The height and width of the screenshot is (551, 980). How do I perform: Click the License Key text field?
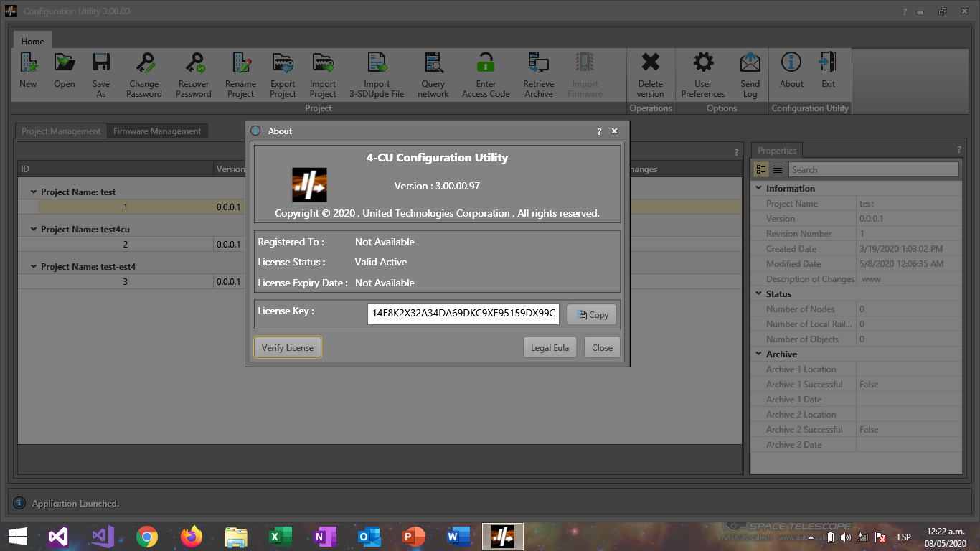point(463,314)
